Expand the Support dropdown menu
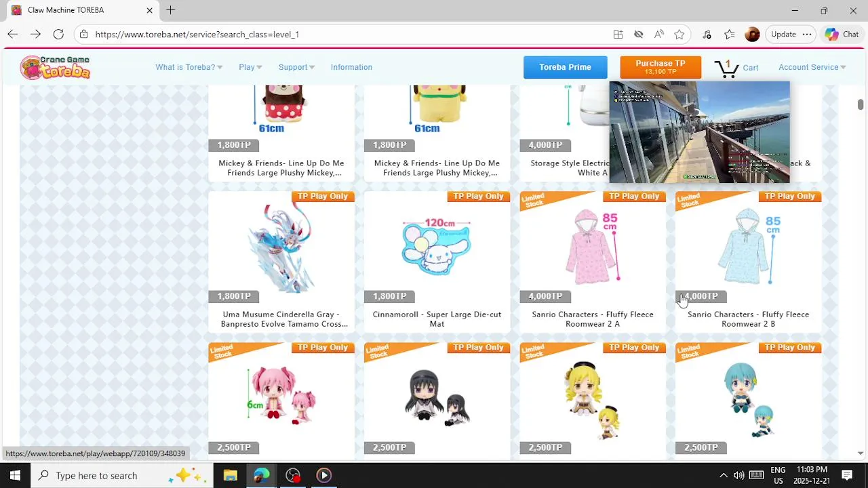This screenshot has width=868, height=488. pyautogui.click(x=296, y=67)
